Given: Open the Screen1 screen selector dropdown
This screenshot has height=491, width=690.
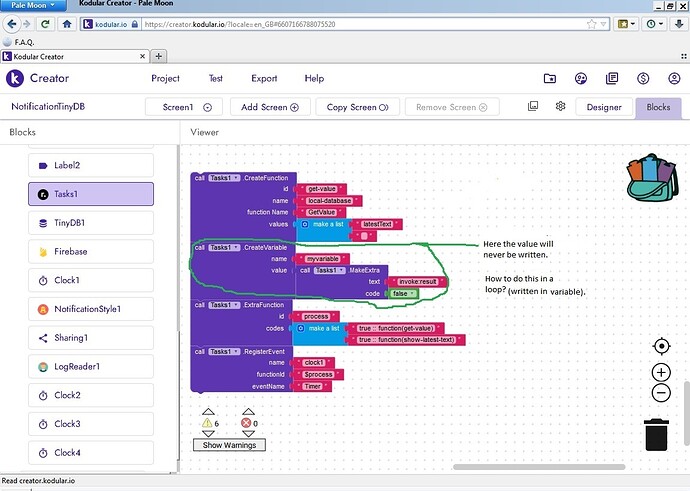Looking at the screenshot, I should 184,107.
